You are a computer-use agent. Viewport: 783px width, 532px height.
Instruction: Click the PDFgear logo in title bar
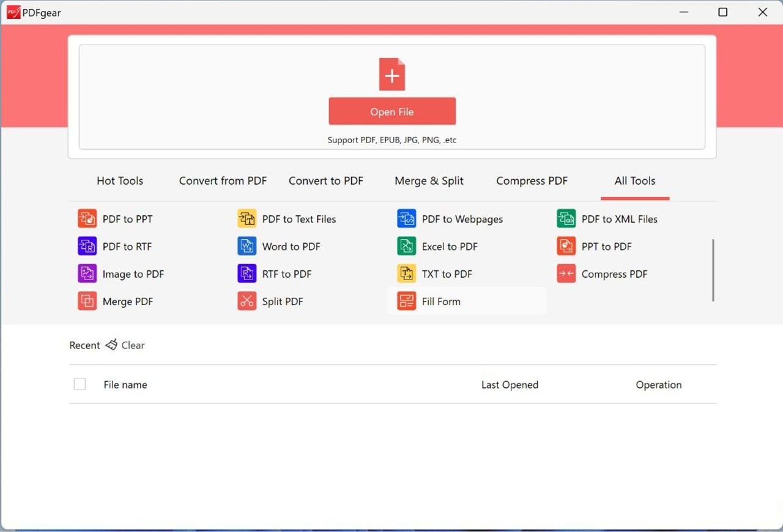[x=13, y=12]
